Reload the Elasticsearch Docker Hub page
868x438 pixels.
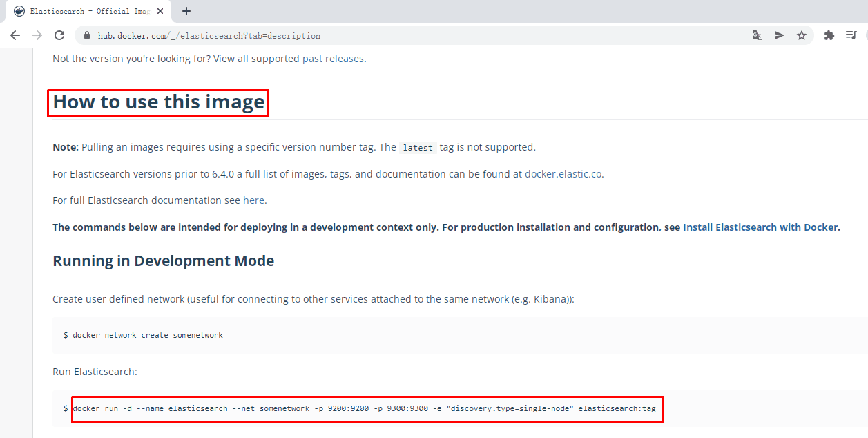(59, 35)
